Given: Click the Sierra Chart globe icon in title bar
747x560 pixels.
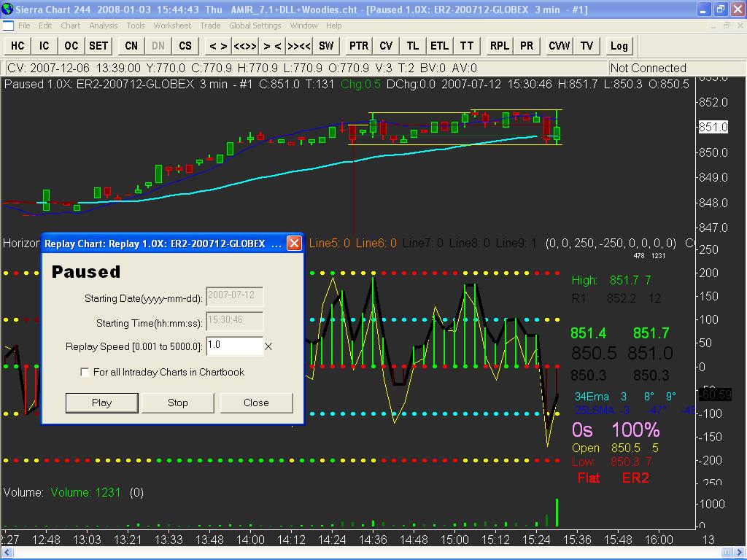Looking at the screenshot, I should pyautogui.click(x=7, y=9).
